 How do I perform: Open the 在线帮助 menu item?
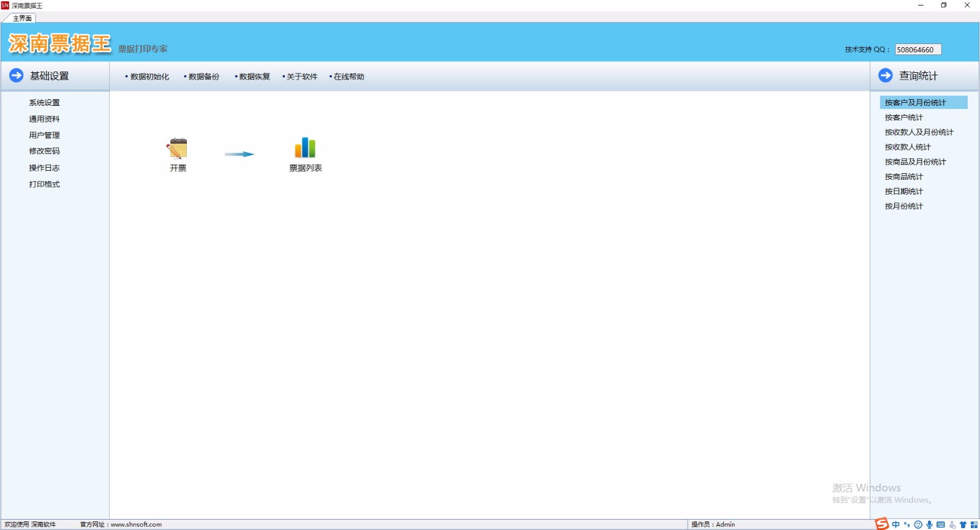tap(349, 77)
